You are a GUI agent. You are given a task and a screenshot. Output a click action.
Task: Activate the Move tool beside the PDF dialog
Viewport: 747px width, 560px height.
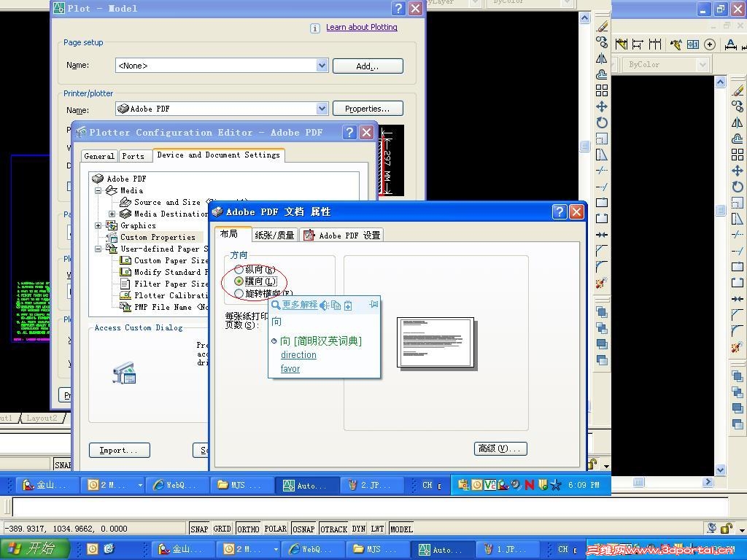point(602,106)
